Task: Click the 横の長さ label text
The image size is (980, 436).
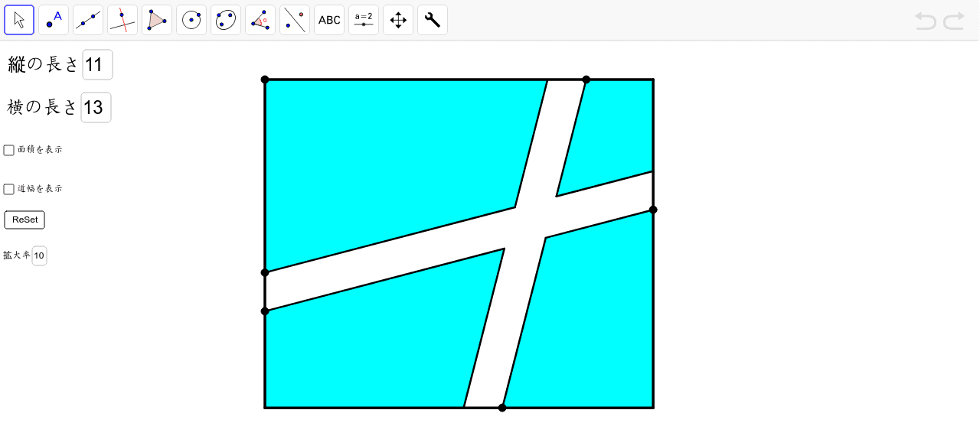Action: click(43, 107)
